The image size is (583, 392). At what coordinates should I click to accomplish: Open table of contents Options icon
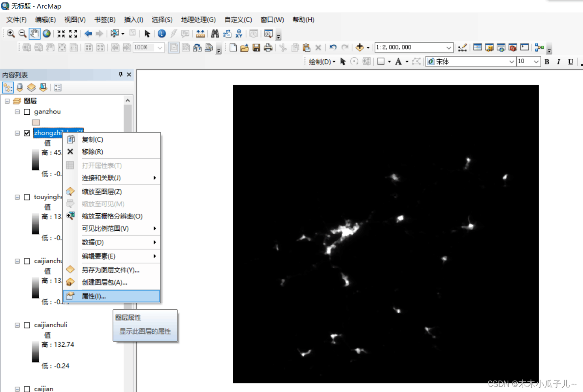pyautogui.click(x=58, y=87)
